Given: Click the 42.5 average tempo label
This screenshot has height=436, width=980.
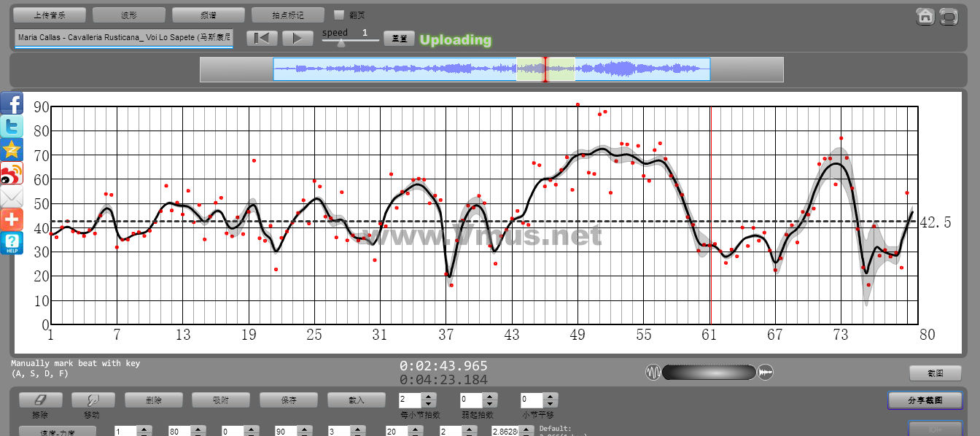Looking at the screenshot, I should point(936,223).
